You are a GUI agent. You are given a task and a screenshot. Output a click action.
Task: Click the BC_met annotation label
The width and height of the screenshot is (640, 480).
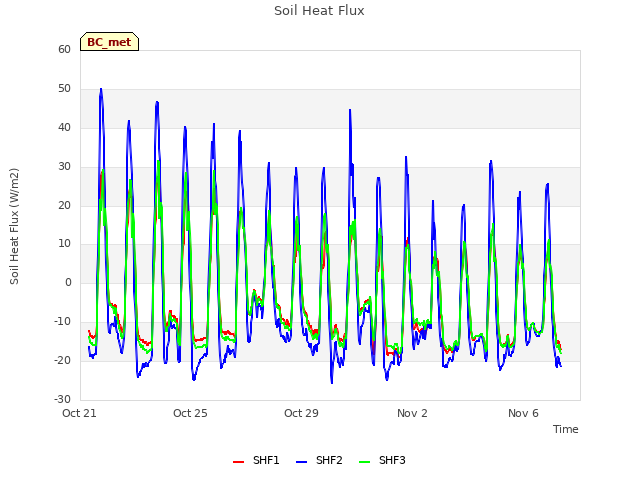pyautogui.click(x=109, y=42)
